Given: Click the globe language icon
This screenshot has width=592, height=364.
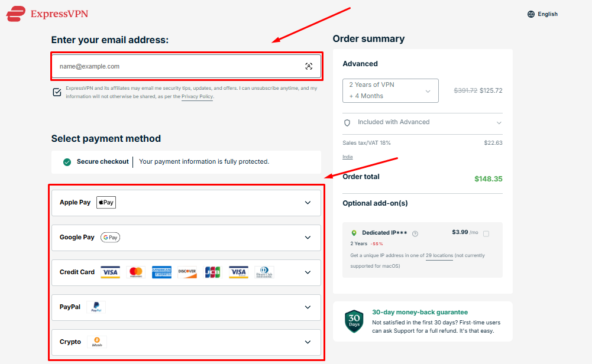Looking at the screenshot, I should [x=531, y=14].
